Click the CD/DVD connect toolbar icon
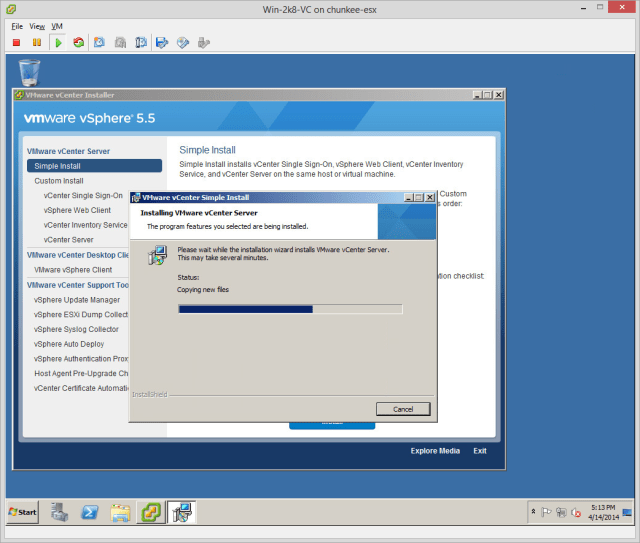The image size is (640, 543). point(183,42)
